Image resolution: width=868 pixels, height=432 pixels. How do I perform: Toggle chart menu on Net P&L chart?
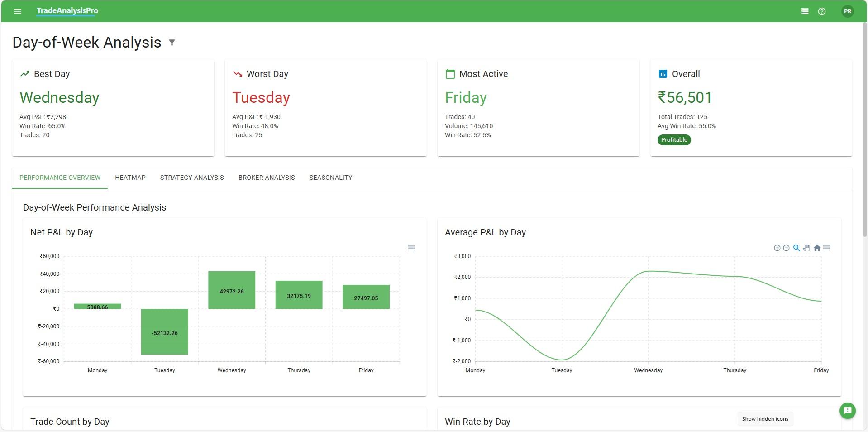[x=412, y=248]
